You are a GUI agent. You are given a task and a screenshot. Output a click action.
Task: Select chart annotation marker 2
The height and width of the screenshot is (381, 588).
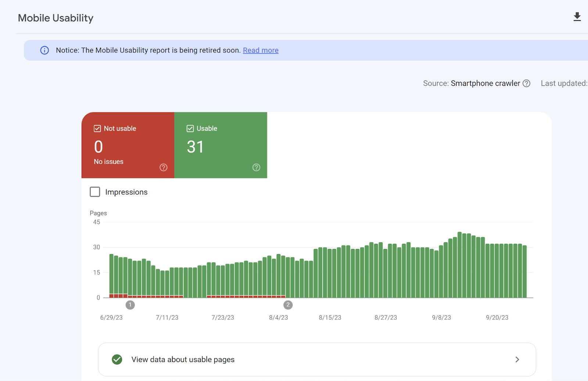(288, 305)
